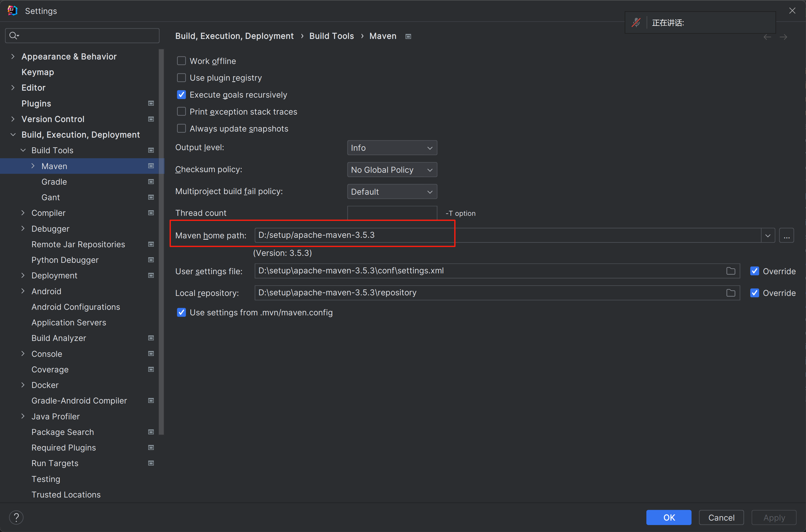The height and width of the screenshot is (532, 806).
Task: Click the project-level icon beside Package Search
Action: click(151, 432)
